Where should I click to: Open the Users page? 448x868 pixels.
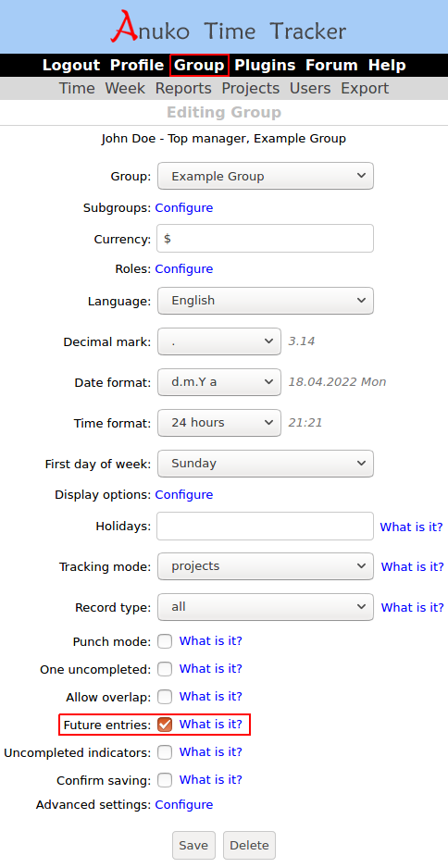pyautogui.click(x=310, y=89)
